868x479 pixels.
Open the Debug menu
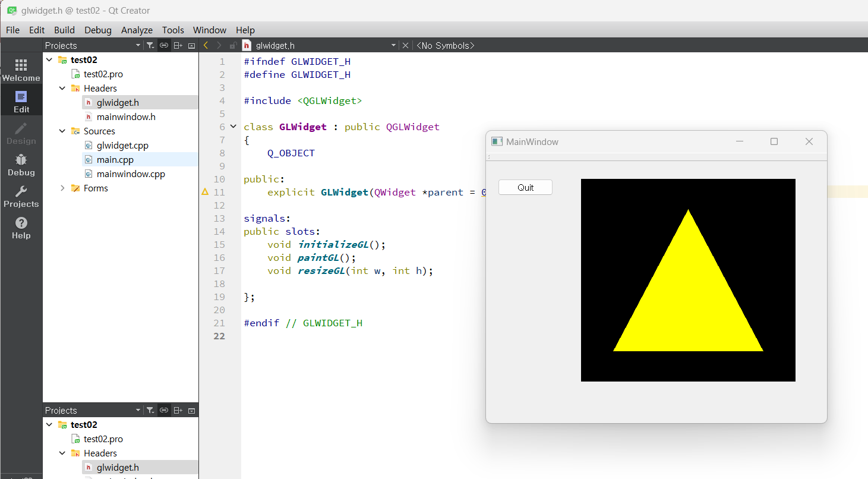pyautogui.click(x=98, y=30)
